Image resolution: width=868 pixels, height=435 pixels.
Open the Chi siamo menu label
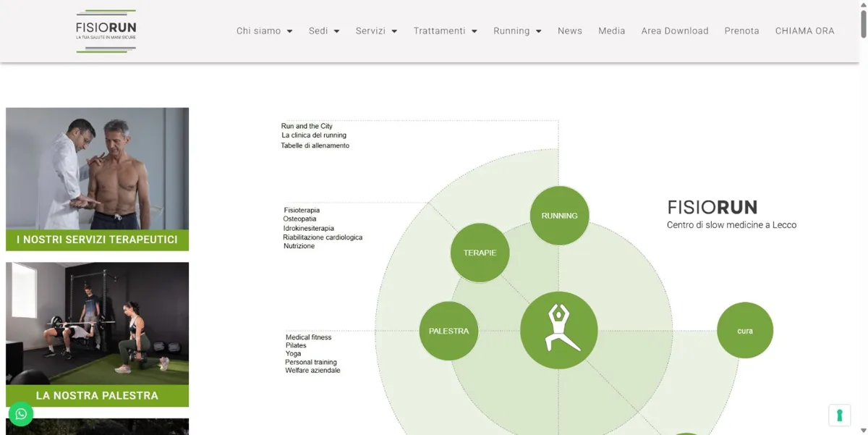258,31
